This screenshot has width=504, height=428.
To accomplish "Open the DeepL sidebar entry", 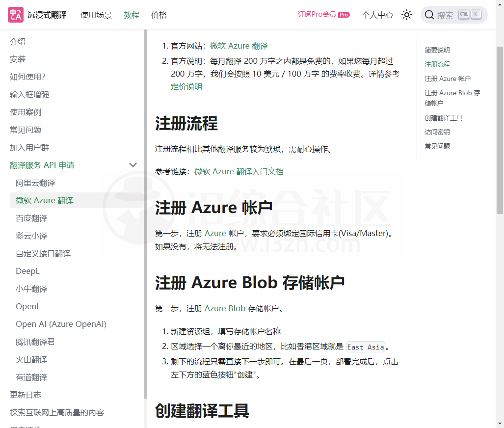I will click(x=27, y=271).
